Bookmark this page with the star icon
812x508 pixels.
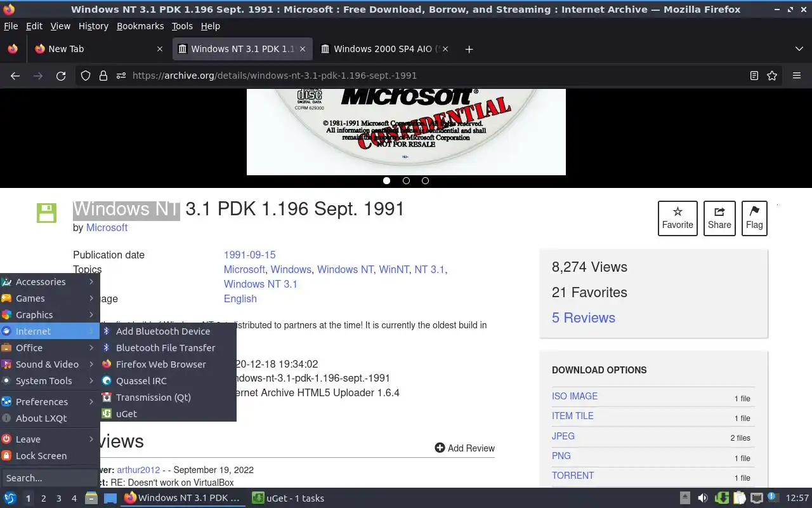coord(772,76)
